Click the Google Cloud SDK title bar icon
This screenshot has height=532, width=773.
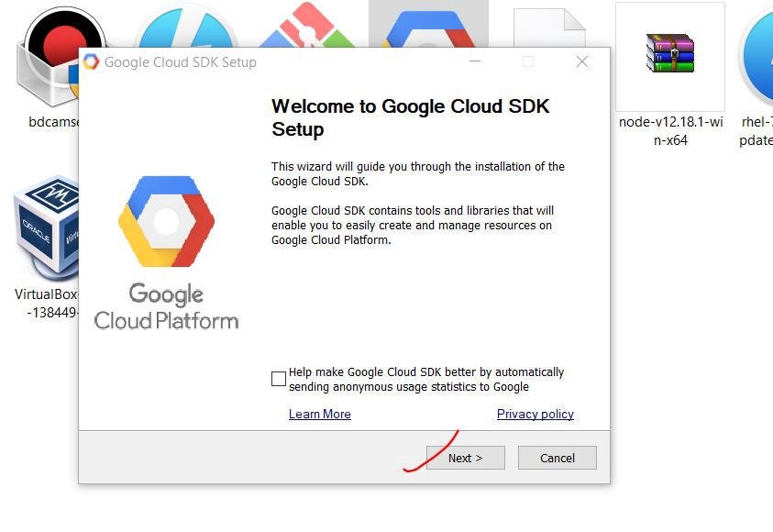click(91, 62)
